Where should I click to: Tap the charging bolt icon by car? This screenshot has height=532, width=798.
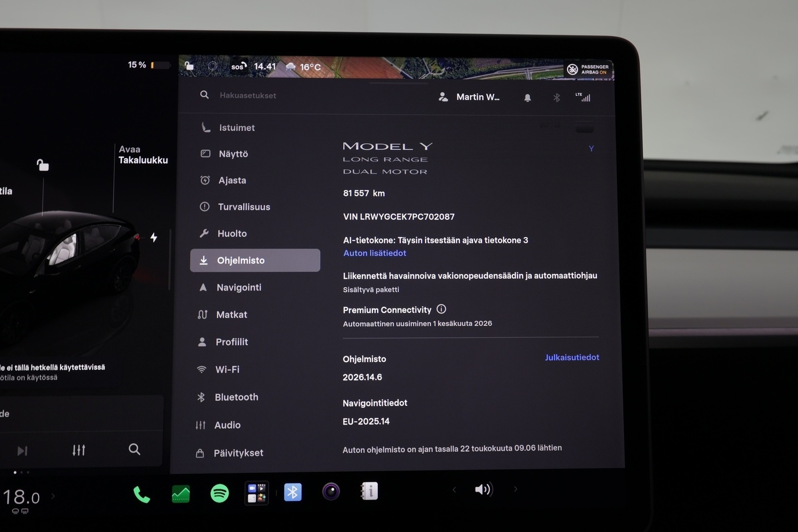(x=154, y=237)
